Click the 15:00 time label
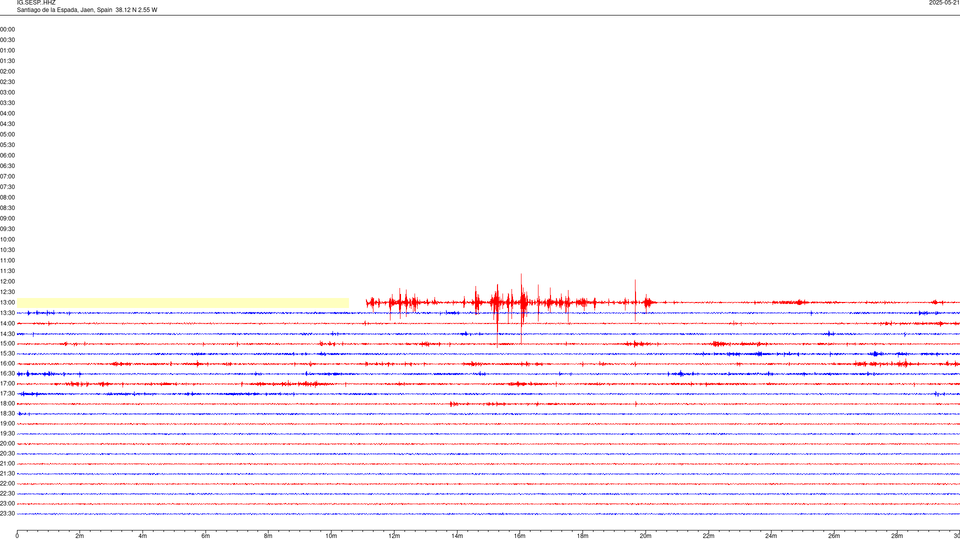This screenshot has width=960, height=540. coord(7,343)
